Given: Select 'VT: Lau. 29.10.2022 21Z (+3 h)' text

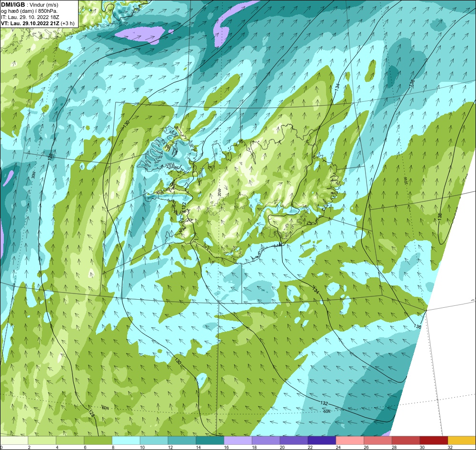Looking at the screenshot, I should [38, 23].
